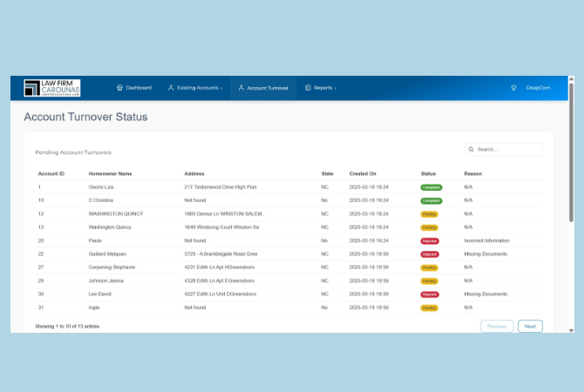Click the Account Turnover user icon
This screenshot has width=584, height=392.
click(x=241, y=88)
